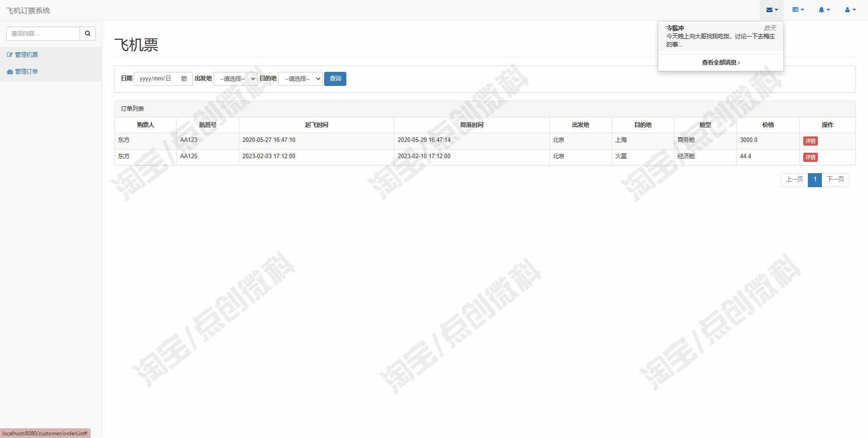Click the magnifier search button in sidebar

[88, 33]
